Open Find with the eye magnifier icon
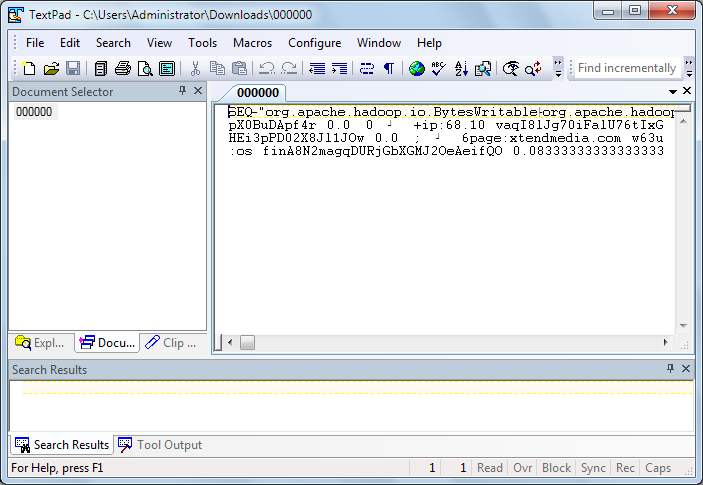Screen dimensions: 703x485 pyautogui.click(x=511, y=68)
